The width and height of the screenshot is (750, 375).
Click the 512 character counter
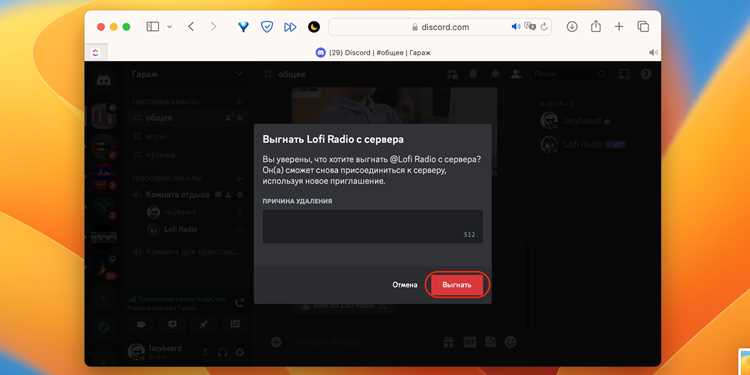469,235
